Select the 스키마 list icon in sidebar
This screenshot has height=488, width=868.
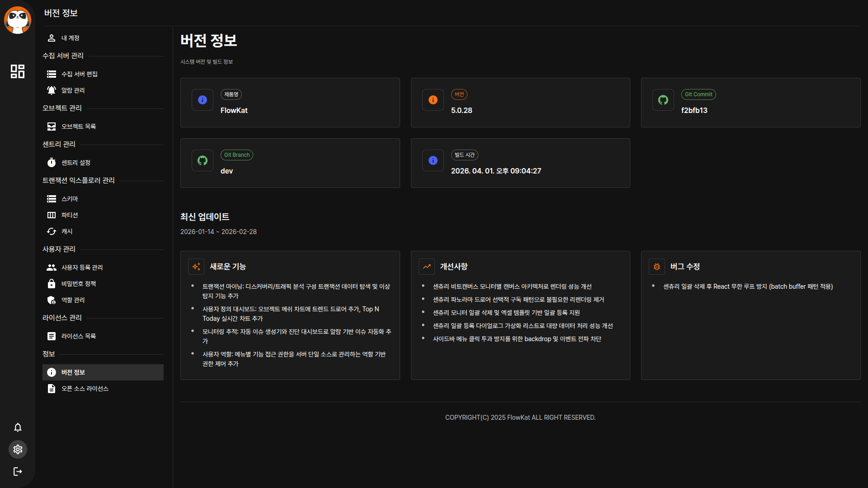click(51, 199)
